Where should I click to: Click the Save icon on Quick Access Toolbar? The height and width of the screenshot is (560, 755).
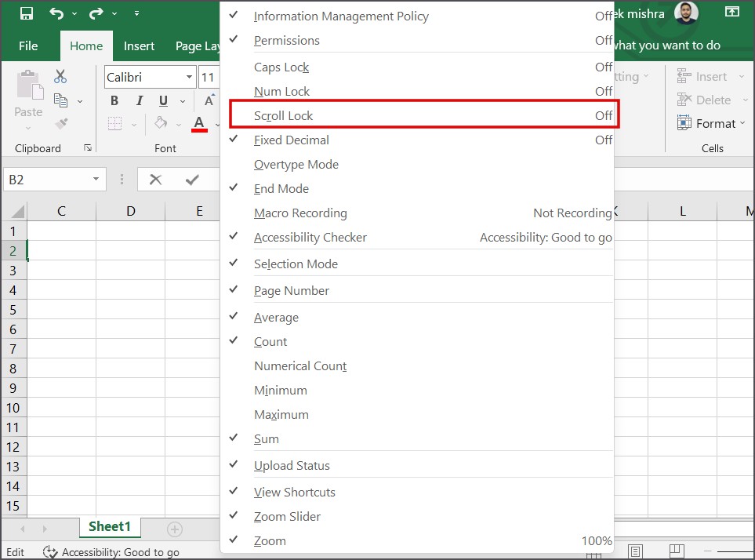coord(25,12)
